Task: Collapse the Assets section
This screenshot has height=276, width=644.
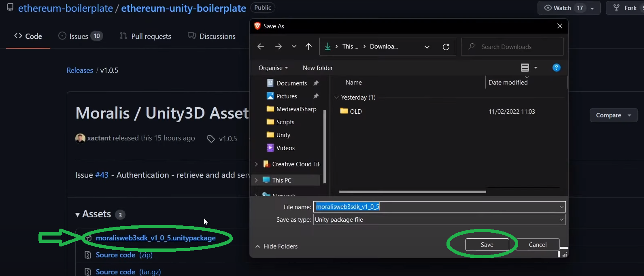Action: pos(77,214)
